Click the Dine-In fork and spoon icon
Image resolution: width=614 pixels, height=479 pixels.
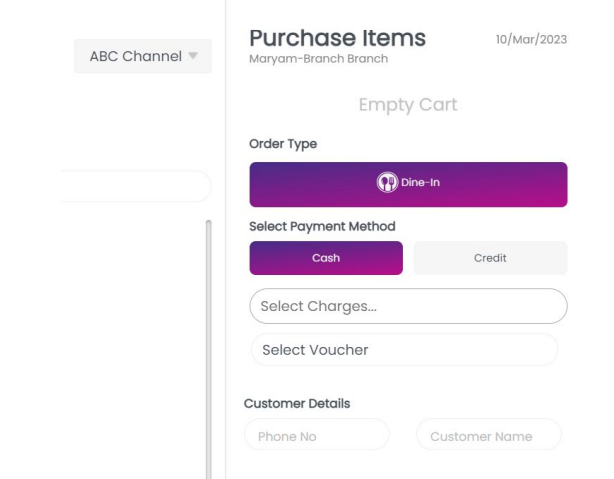pos(388,184)
